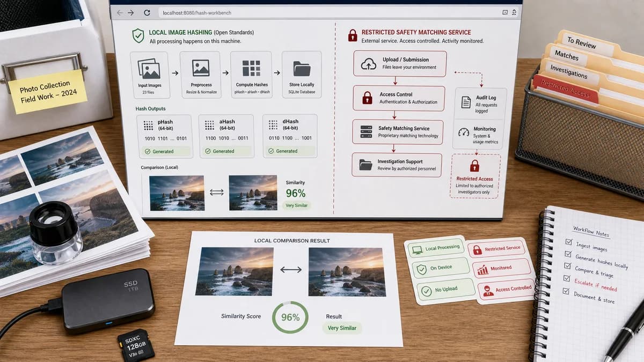
Task: Go back using the browser back arrow
Action: 120,12
